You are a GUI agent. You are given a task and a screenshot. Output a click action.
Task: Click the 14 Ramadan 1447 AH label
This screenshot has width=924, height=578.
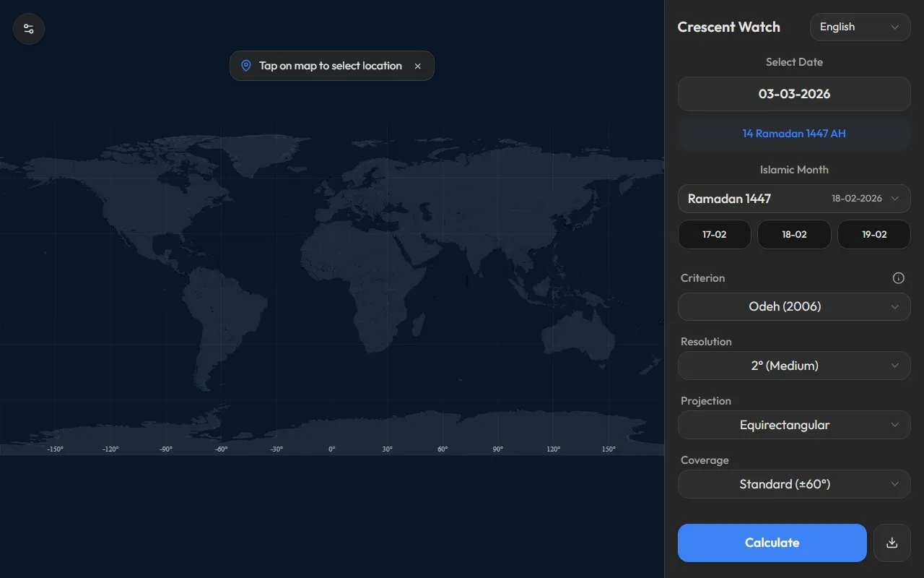pyautogui.click(x=794, y=134)
